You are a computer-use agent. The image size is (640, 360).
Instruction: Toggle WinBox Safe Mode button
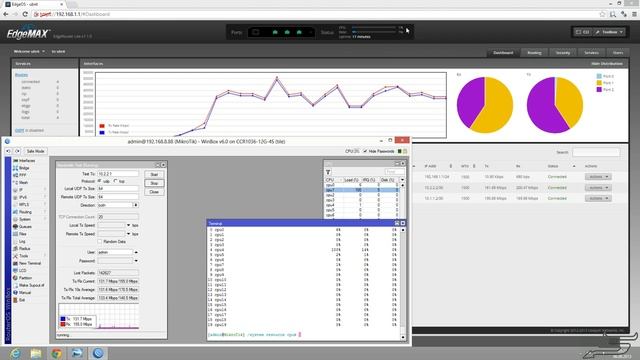click(36, 151)
